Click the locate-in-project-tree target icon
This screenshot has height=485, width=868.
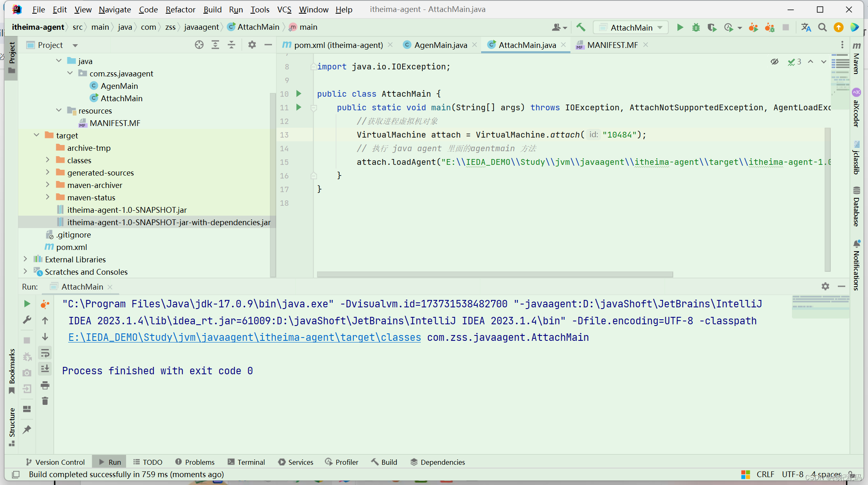click(199, 45)
